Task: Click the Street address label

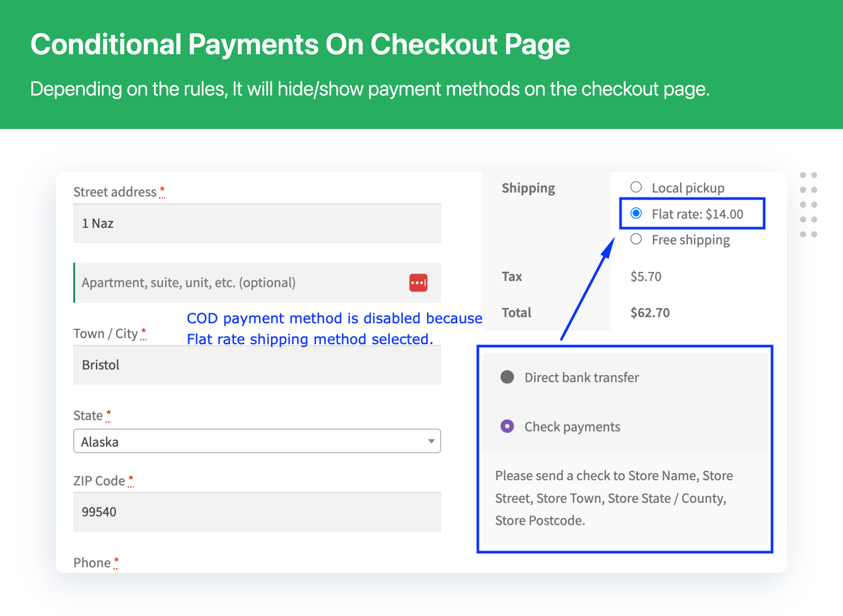Action: click(x=115, y=192)
